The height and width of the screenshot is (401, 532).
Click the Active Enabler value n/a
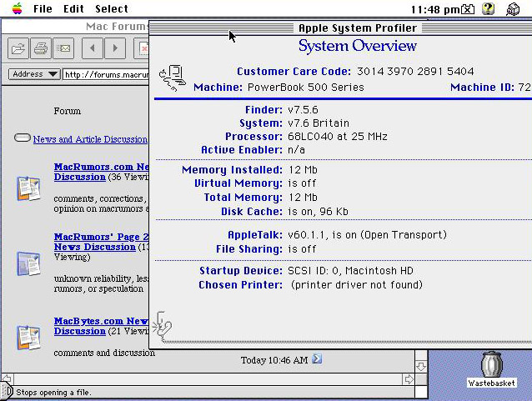point(296,149)
